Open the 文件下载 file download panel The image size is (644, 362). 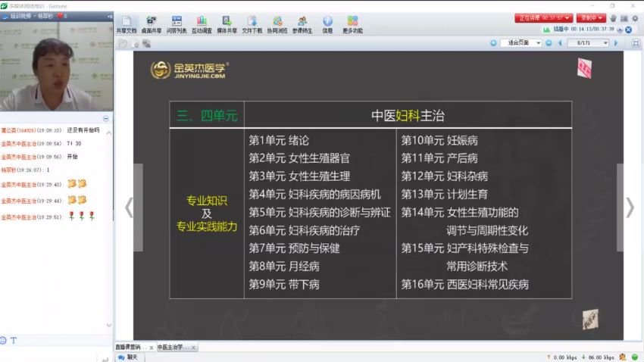tap(252, 25)
